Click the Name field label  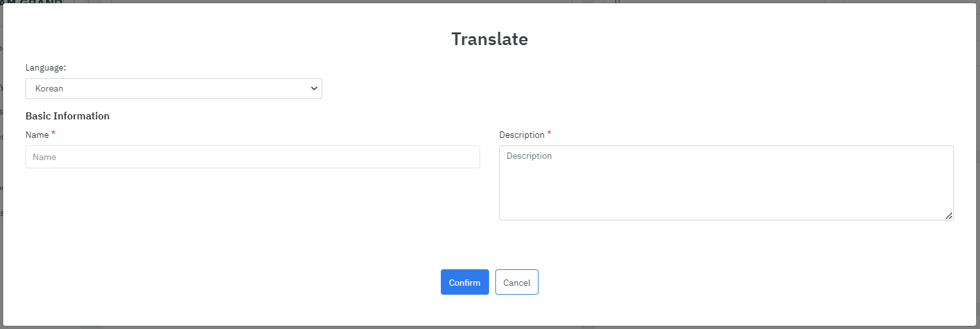37,135
